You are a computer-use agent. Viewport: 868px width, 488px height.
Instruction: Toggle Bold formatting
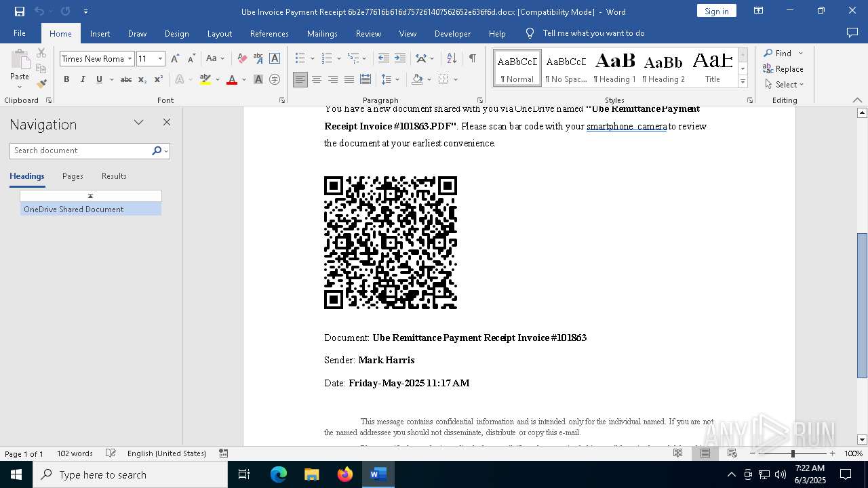pos(66,79)
